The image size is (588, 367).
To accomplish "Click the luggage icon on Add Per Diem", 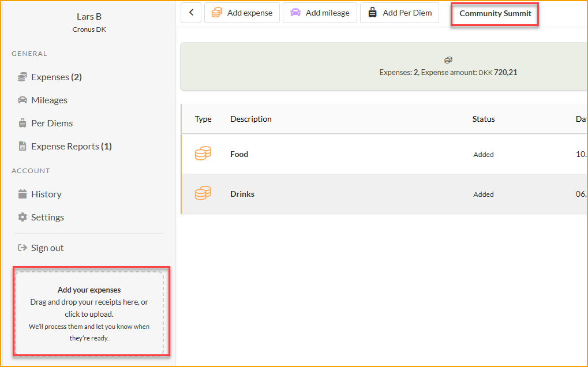I will tap(373, 13).
